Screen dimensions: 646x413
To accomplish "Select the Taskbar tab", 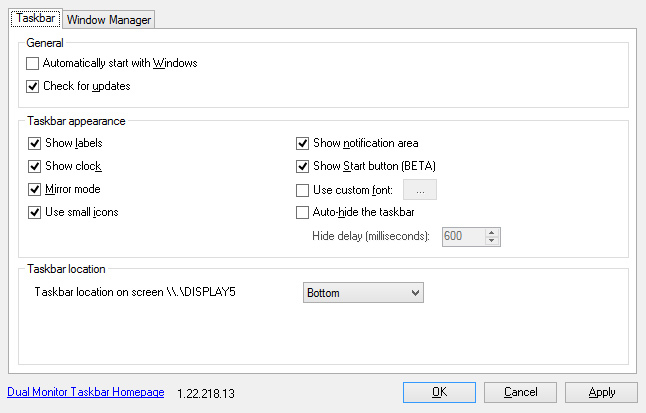I will 36,18.
